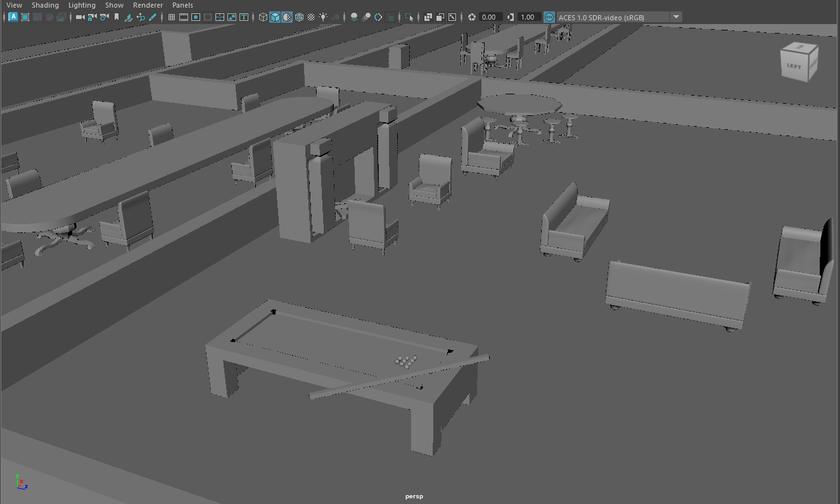Edit the Gamma value 1.00
840x504 pixels.
tap(529, 17)
